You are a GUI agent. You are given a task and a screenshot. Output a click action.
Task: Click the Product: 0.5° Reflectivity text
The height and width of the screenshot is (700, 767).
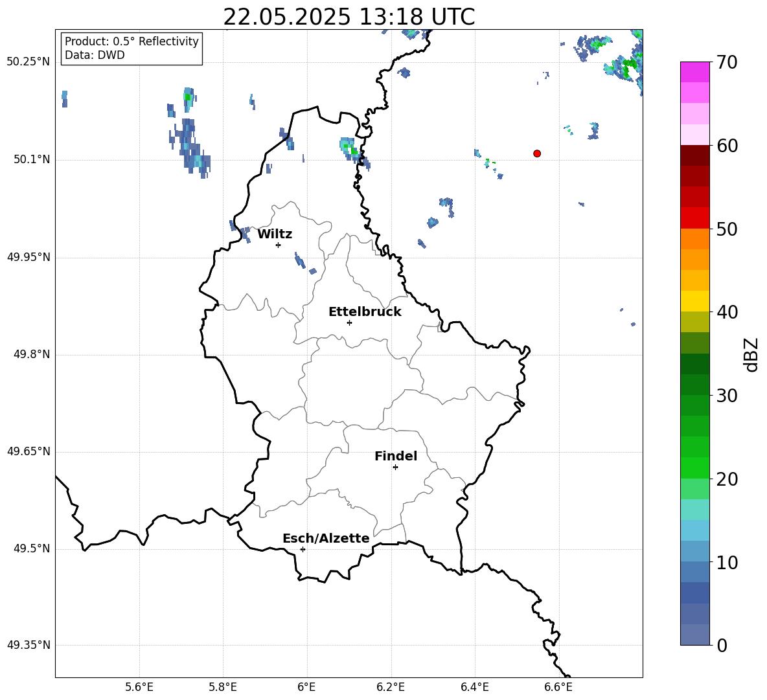click(x=132, y=41)
